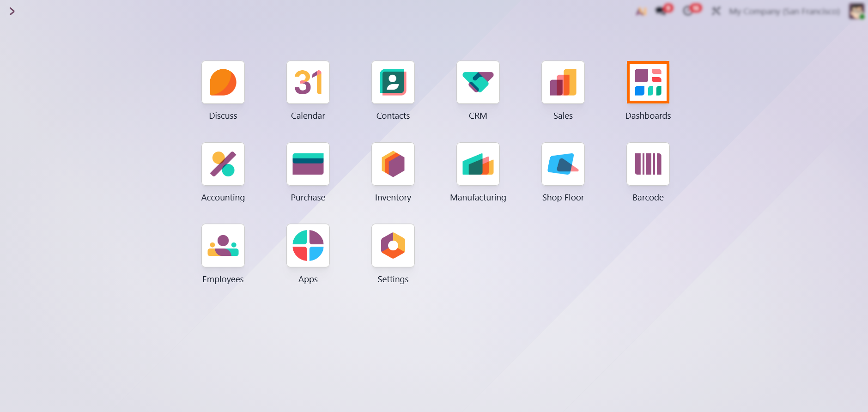Launch the Shop Floor app

[x=563, y=164]
